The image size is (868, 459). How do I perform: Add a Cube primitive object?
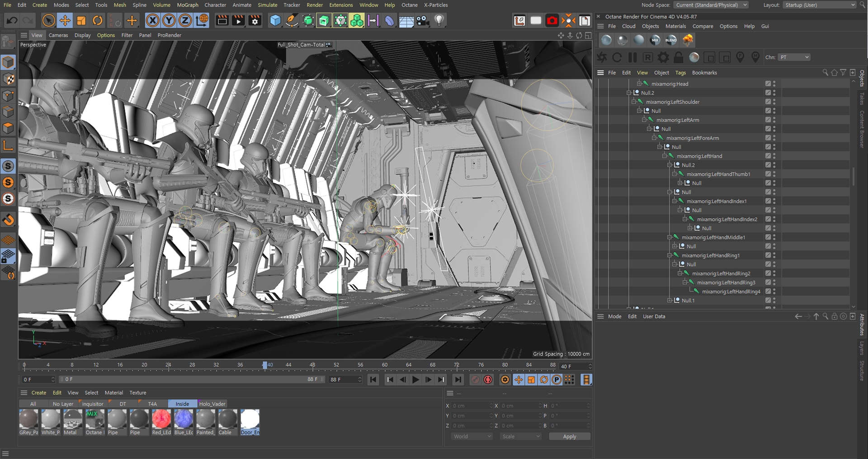275,21
